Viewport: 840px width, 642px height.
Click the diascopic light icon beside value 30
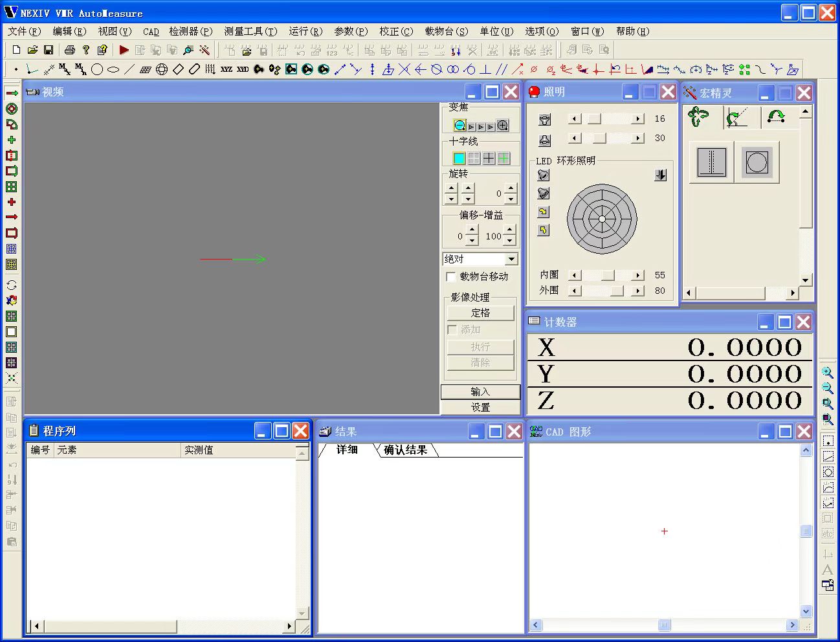coord(545,139)
